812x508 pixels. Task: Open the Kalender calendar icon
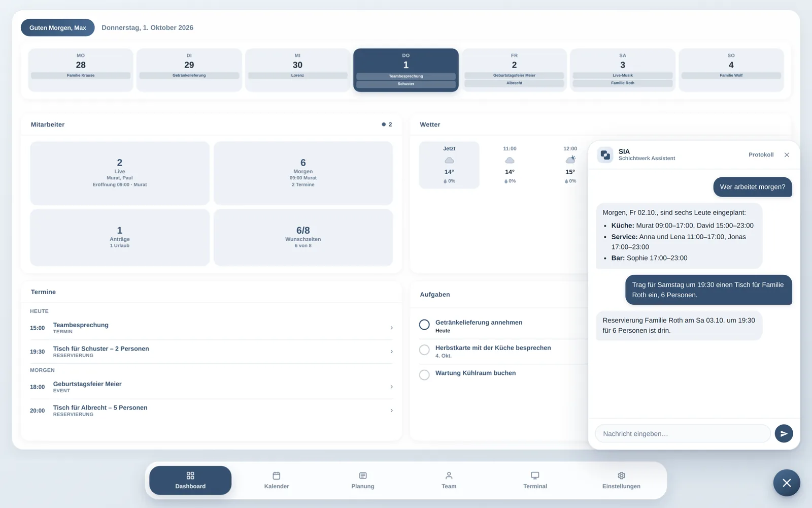[277, 475]
